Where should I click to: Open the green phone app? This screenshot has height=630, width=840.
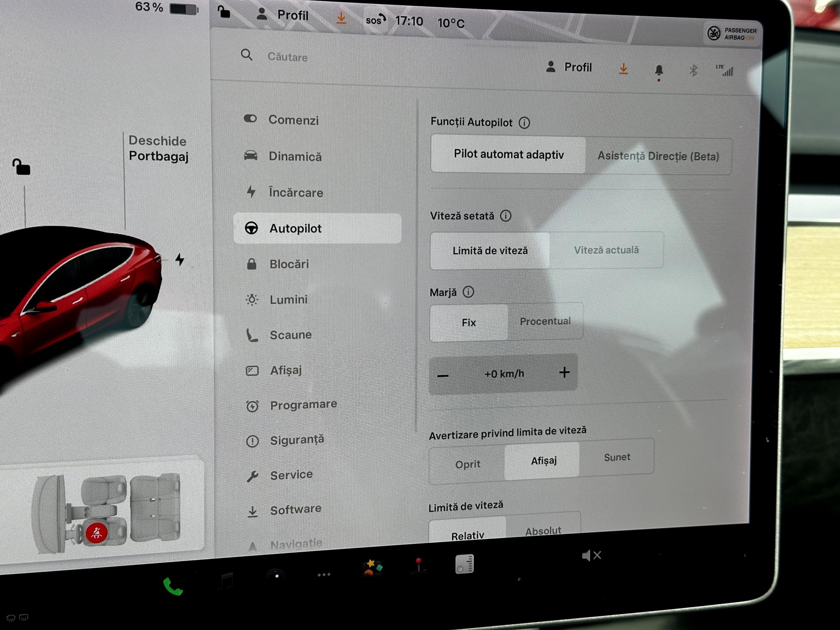click(x=173, y=586)
